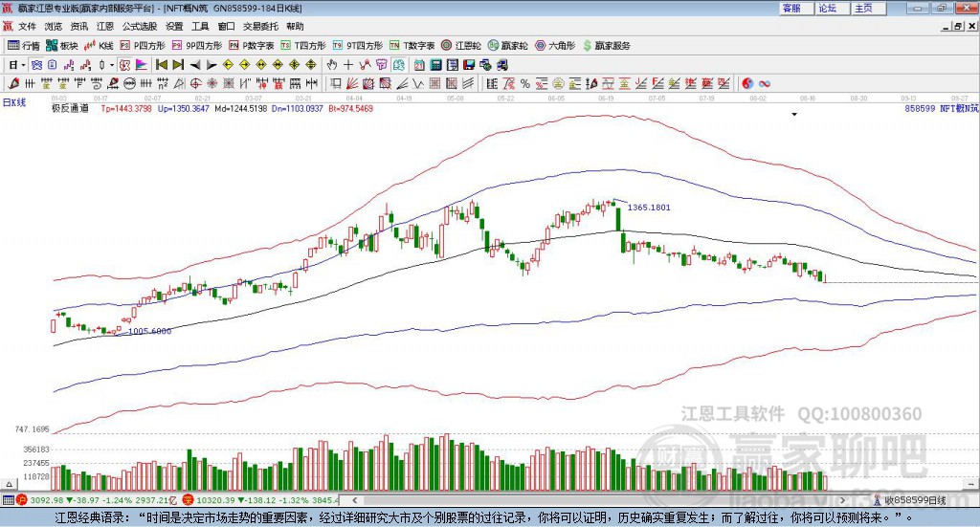Open the T数字表 tool

pos(412,46)
